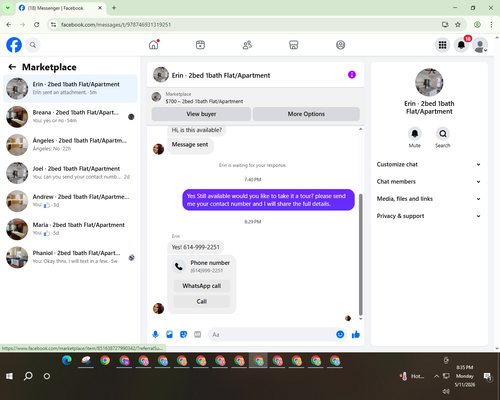This screenshot has width=500, height=400.
Task: Click 'Yes! 614-999-2251' message
Action: [x=195, y=247]
